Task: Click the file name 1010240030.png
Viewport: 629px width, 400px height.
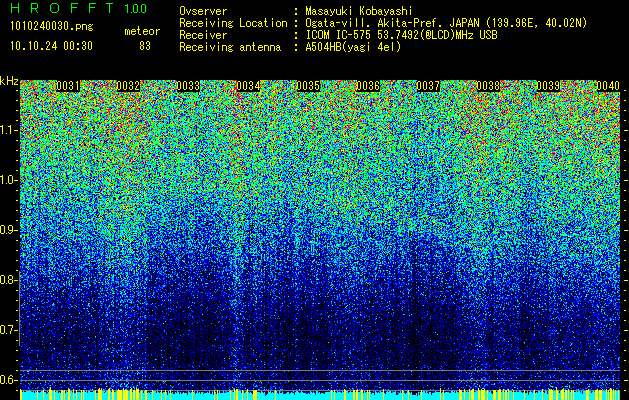Action: coord(52,27)
